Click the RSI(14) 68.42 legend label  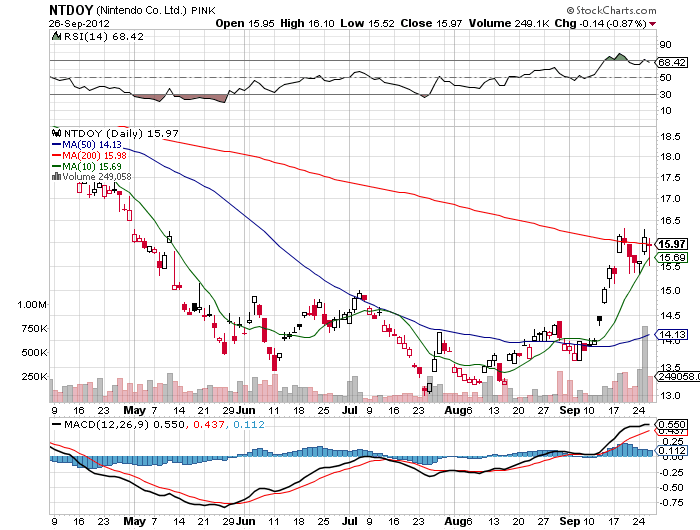pyautogui.click(x=104, y=37)
